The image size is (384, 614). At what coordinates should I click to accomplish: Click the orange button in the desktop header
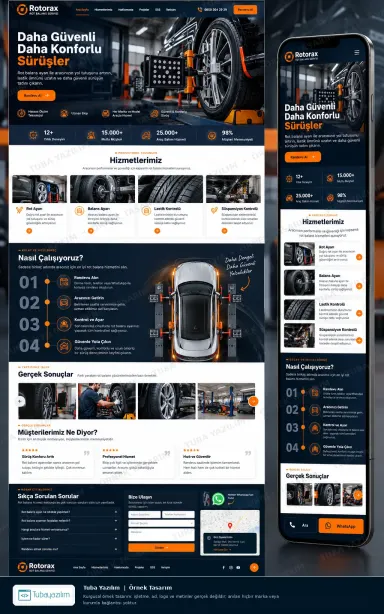[x=245, y=9]
